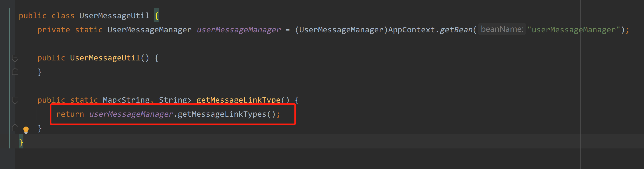Click the italic userMessageManager field declaration name
Screen dimensions: 644x169
coord(239,30)
